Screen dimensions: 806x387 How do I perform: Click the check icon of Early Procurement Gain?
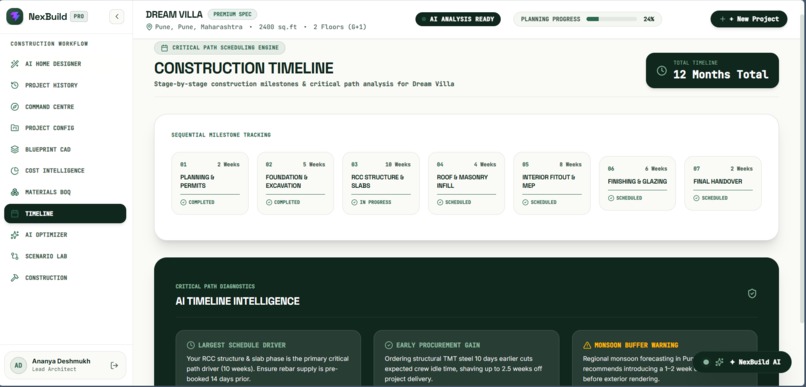tap(389, 345)
